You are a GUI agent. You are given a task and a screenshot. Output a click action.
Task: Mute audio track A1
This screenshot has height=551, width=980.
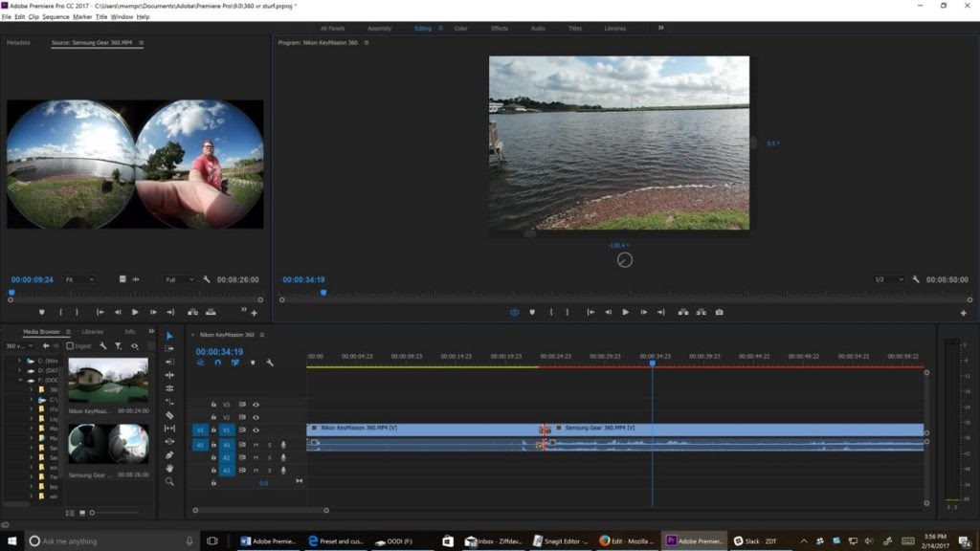256,445
